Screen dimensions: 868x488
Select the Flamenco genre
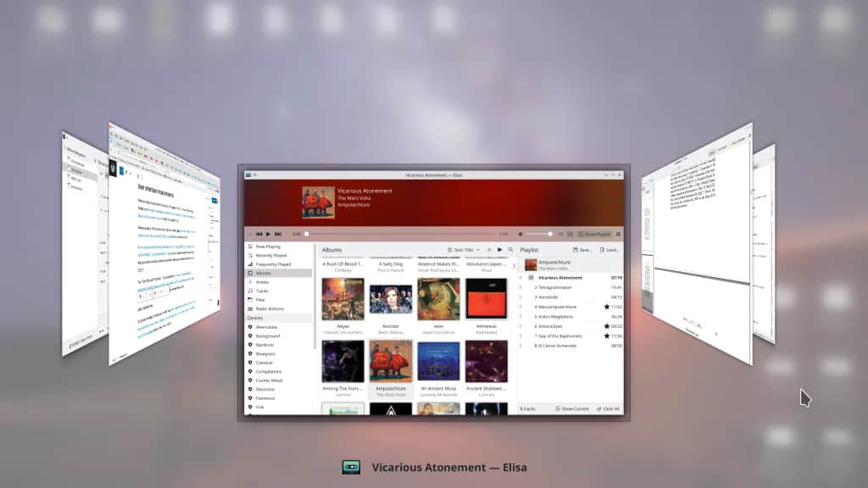280,398
